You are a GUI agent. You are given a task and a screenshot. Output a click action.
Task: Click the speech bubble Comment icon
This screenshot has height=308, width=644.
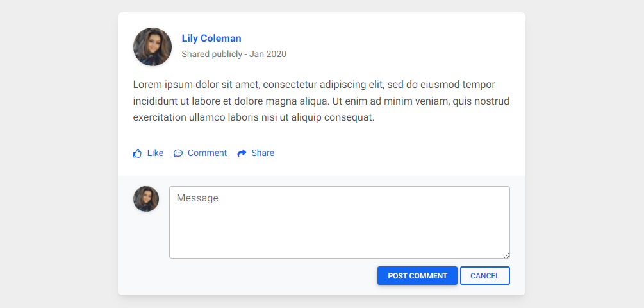click(178, 153)
